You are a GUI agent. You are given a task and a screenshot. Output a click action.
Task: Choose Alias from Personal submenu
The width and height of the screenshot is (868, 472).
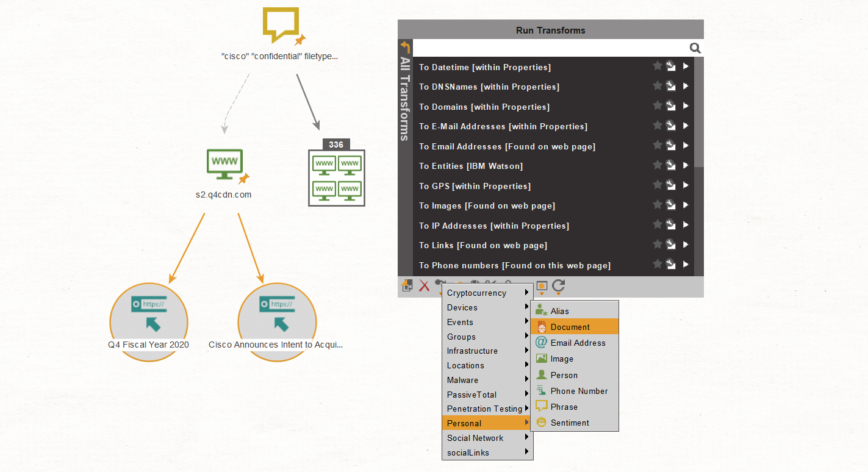[x=575, y=311]
